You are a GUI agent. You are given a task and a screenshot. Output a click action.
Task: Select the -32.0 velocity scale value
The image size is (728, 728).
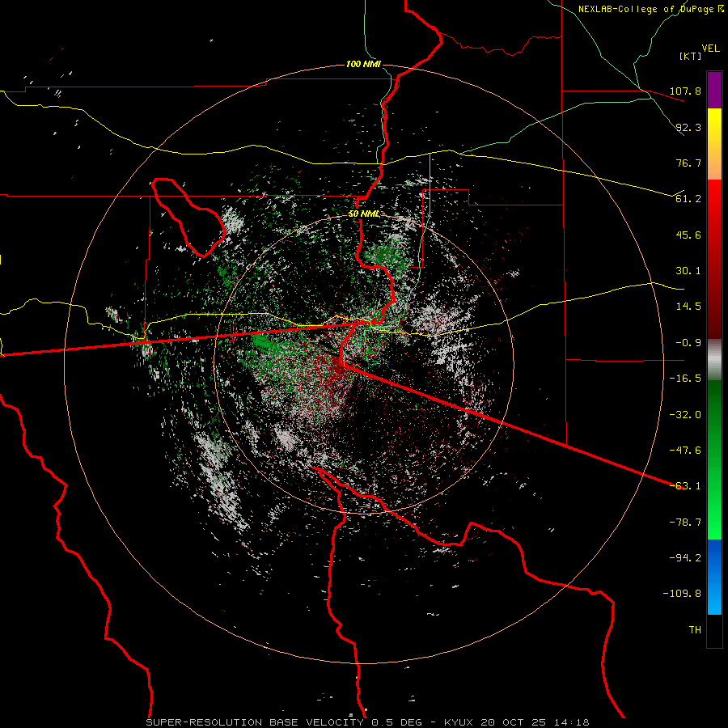(x=685, y=415)
